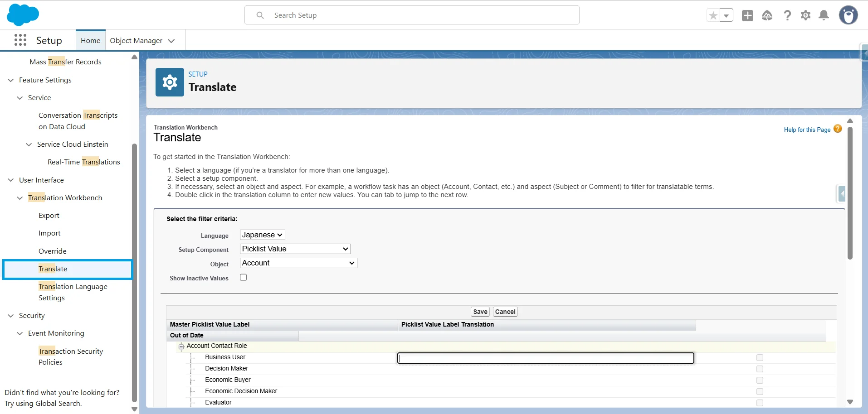The image size is (868, 414).
Task: Click the Business User translation text field
Action: pos(546,358)
